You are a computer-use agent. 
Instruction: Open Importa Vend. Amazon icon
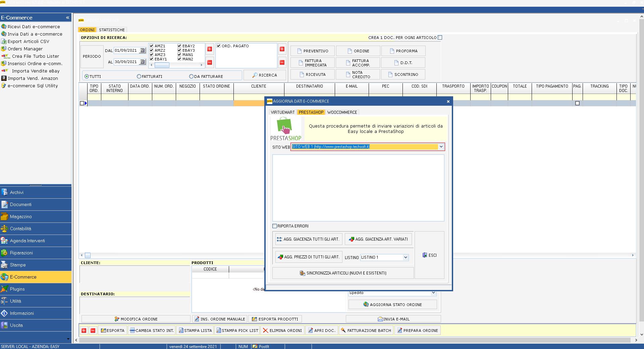click(x=4, y=78)
